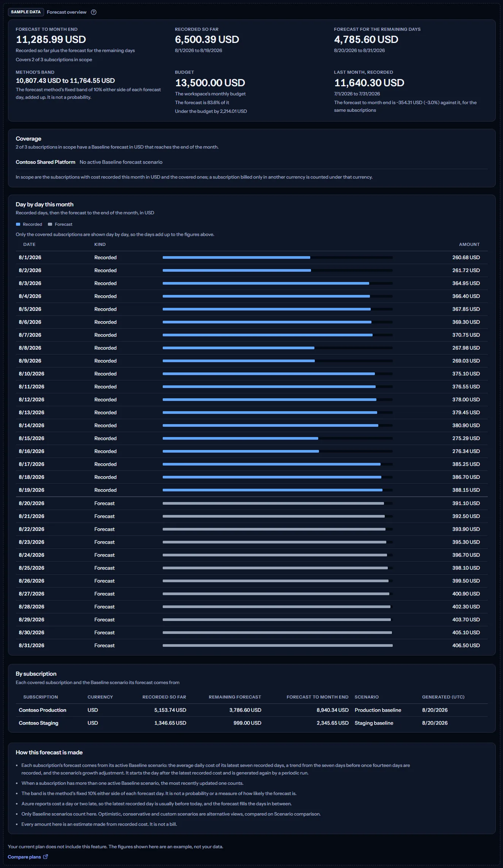This screenshot has width=503, height=868.
Task: Select the 364.95 USD amount
Action: [466, 283]
